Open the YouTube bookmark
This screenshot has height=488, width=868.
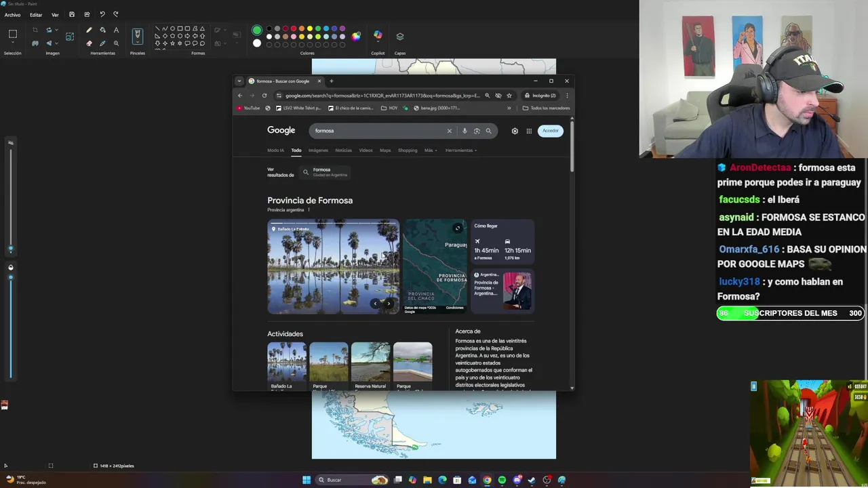248,108
